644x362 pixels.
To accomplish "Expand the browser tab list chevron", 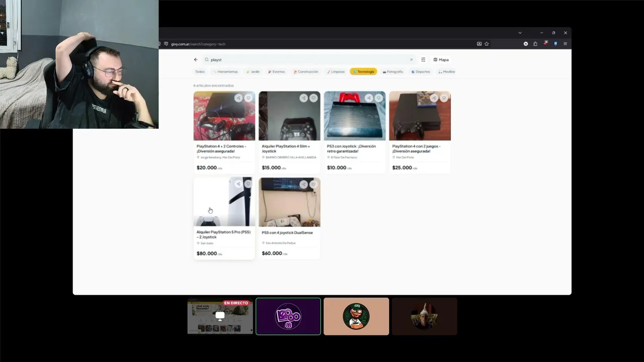I will [x=520, y=33].
